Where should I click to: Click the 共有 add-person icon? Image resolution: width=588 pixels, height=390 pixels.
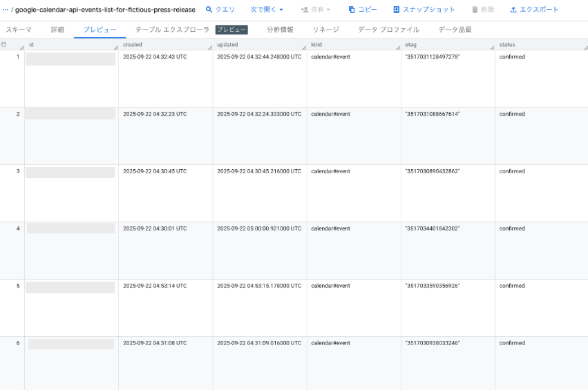304,10
